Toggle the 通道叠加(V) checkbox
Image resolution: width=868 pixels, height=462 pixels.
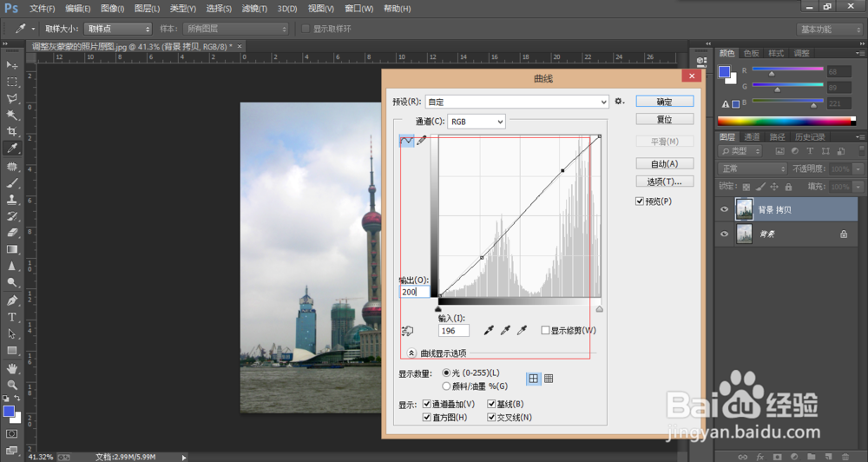point(427,404)
